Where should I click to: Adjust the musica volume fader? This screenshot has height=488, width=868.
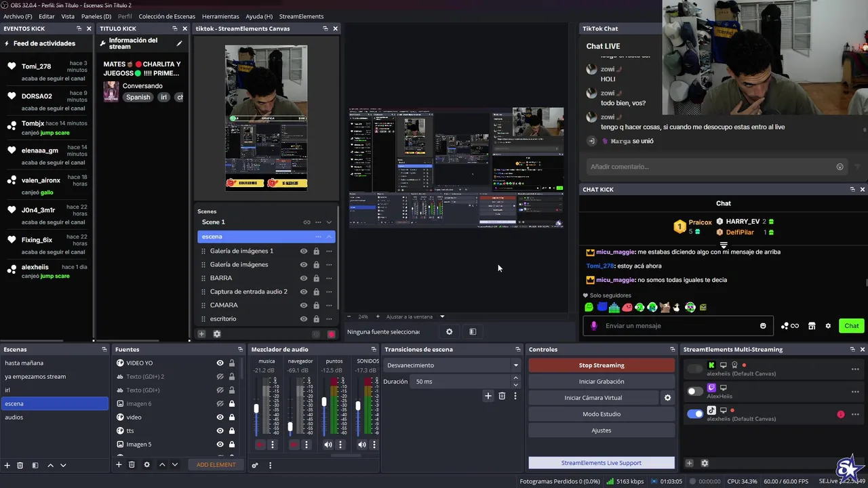[x=256, y=409]
